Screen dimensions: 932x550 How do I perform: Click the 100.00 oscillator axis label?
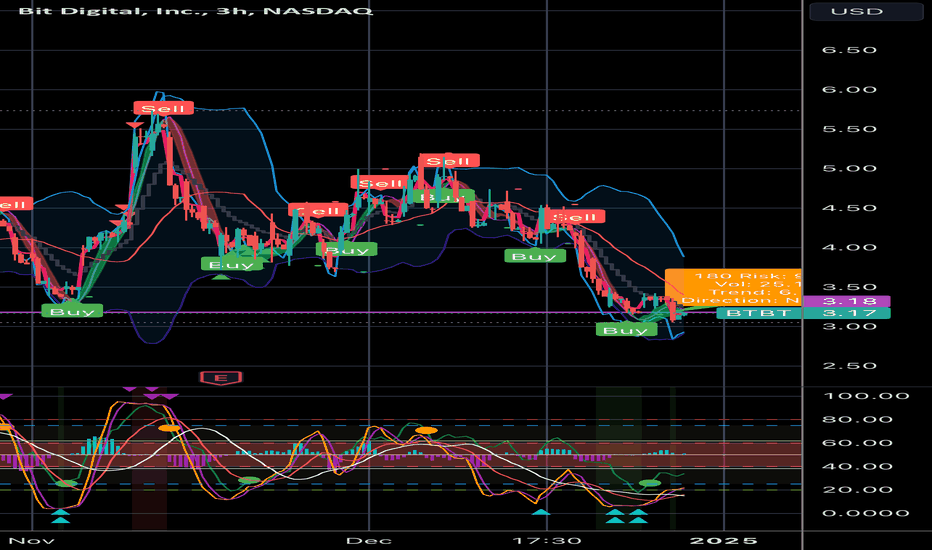point(866,396)
